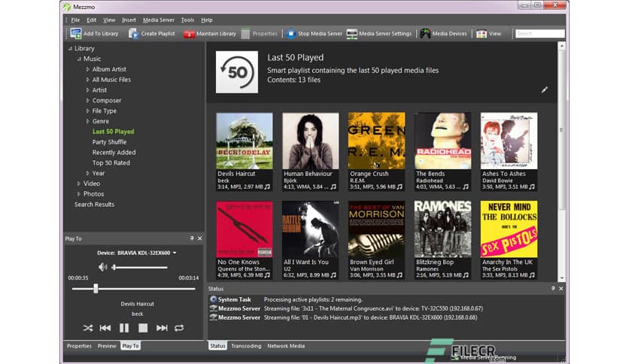This screenshot has width=629, height=364.
Task: Switch to the Preview tab
Action: click(107, 346)
